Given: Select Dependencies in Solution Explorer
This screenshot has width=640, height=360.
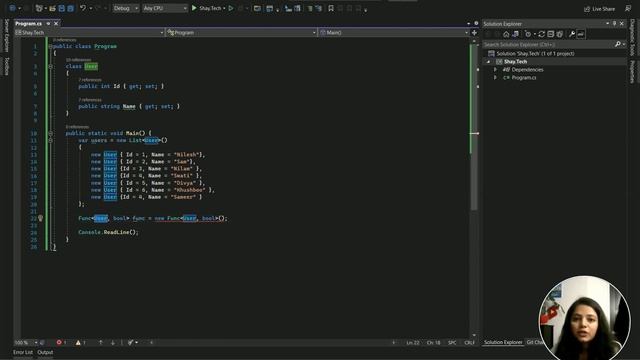Looking at the screenshot, I should click(527, 70).
